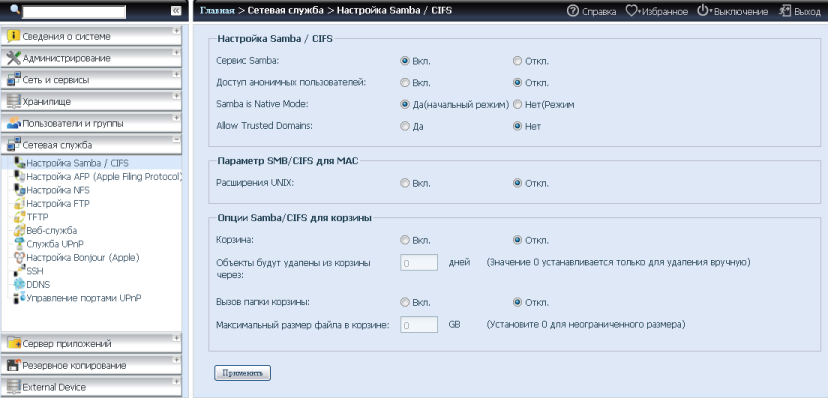Viewport: 828px width, 398px height.
Task: Click the Избранное heart icon
Action: tap(631, 11)
